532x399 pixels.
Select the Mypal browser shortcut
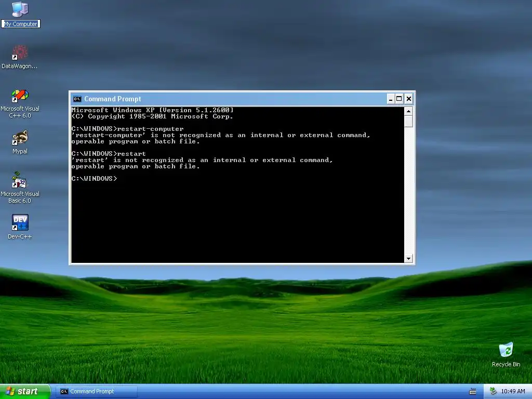pos(20,142)
